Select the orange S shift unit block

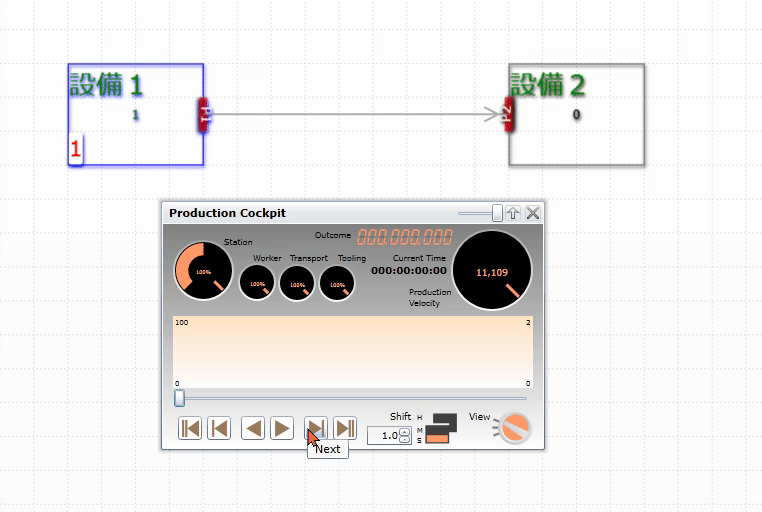[x=437, y=439]
